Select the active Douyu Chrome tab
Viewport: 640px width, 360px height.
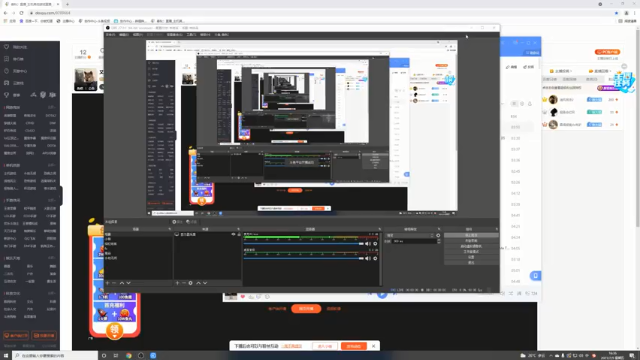click(x=32, y=4)
